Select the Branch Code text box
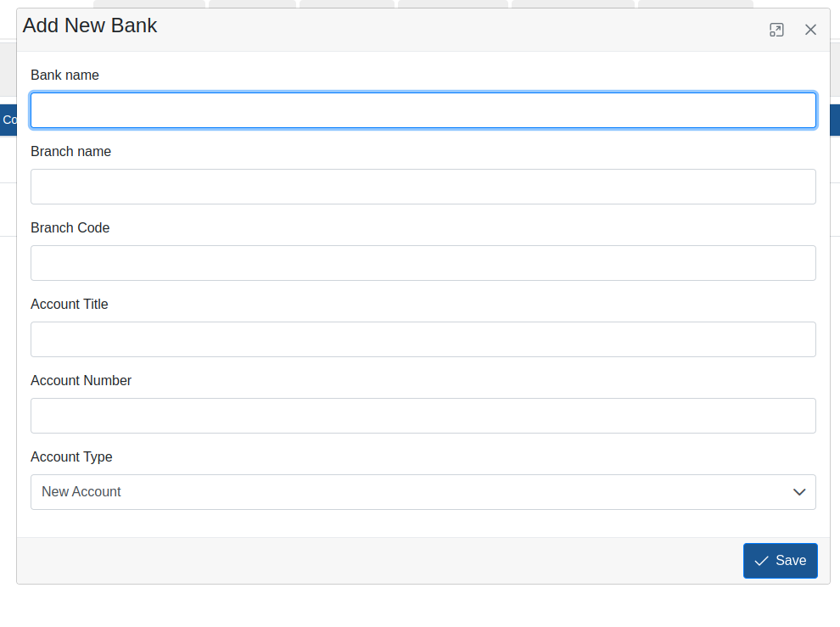The height and width of the screenshot is (627, 840). point(423,262)
